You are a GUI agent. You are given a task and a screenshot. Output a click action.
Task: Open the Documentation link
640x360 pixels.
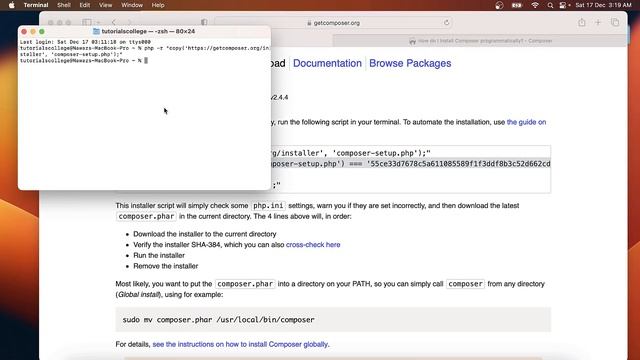tap(327, 63)
